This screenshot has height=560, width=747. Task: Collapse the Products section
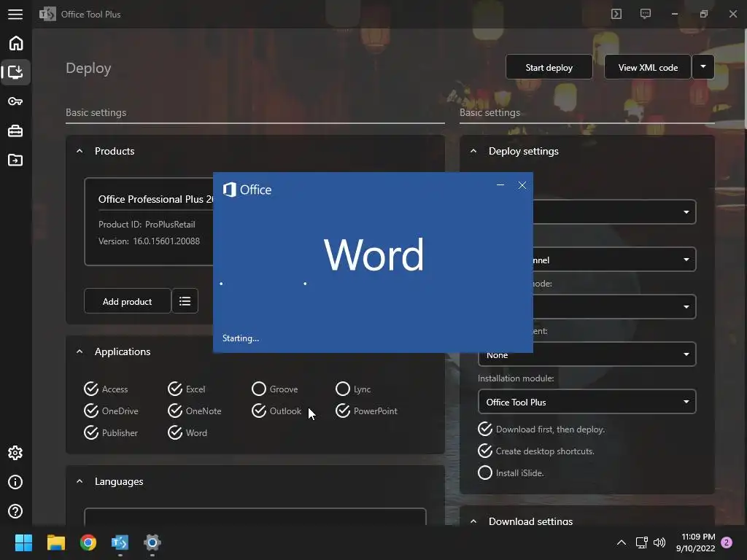click(80, 151)
